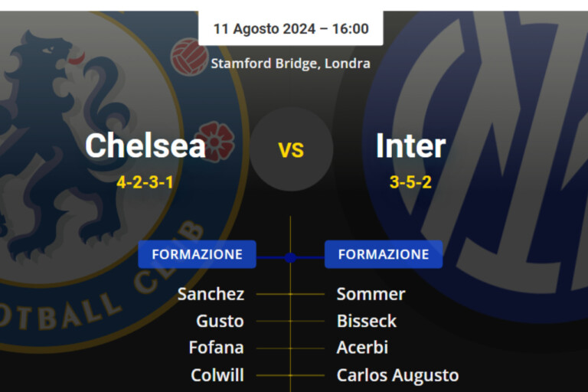Open the Chelsea Formazione tab

pos(197,254)
